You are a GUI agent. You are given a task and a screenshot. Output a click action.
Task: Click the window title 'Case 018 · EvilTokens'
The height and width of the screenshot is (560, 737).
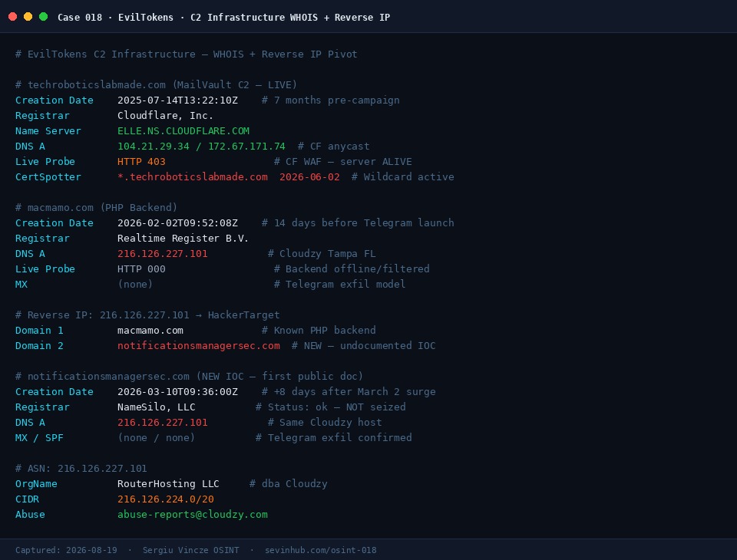(x=115, y=18)
